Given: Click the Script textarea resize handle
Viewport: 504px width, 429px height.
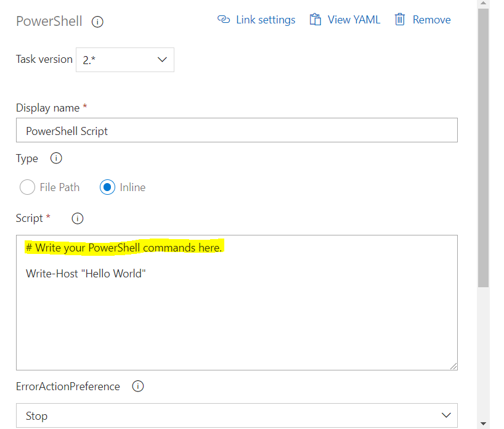Looking at the screenshot, I should (453, 366).
